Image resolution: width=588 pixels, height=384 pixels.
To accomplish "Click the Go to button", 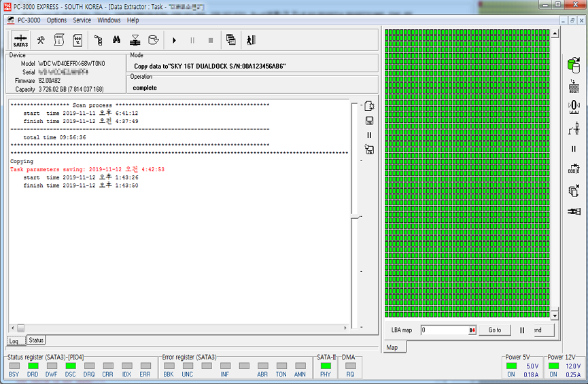I will point(495,330).
